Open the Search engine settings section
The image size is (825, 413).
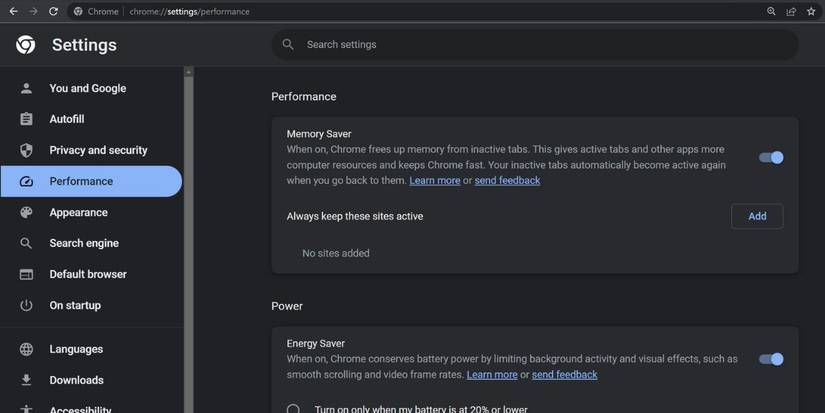click(84, 243)
